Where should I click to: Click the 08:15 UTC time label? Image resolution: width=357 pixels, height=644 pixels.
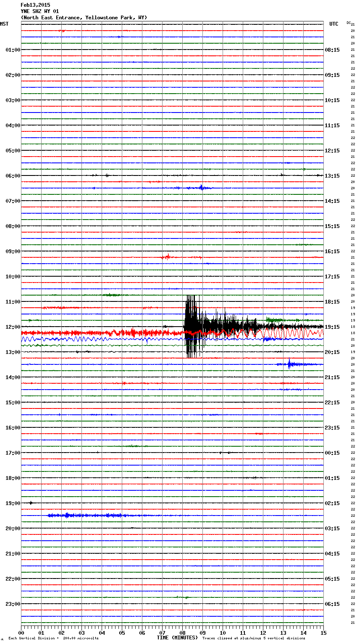pos(332,50)
